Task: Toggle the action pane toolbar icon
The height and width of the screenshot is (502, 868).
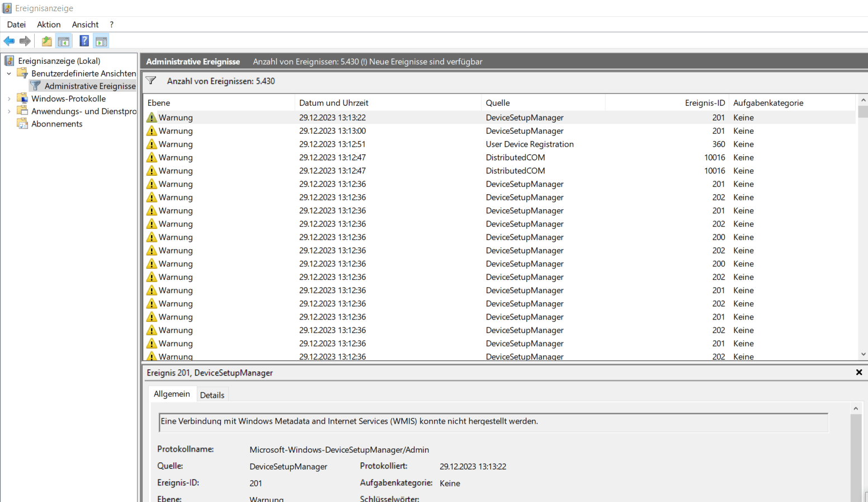Action: point(101,41)
